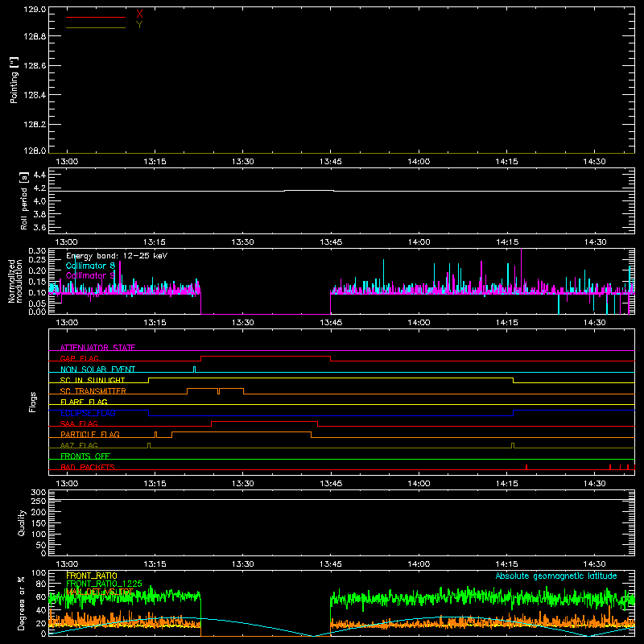Click the SC_TRANSMITTER flag label
This screenshot has height=644, width=644.
[93, 391]
